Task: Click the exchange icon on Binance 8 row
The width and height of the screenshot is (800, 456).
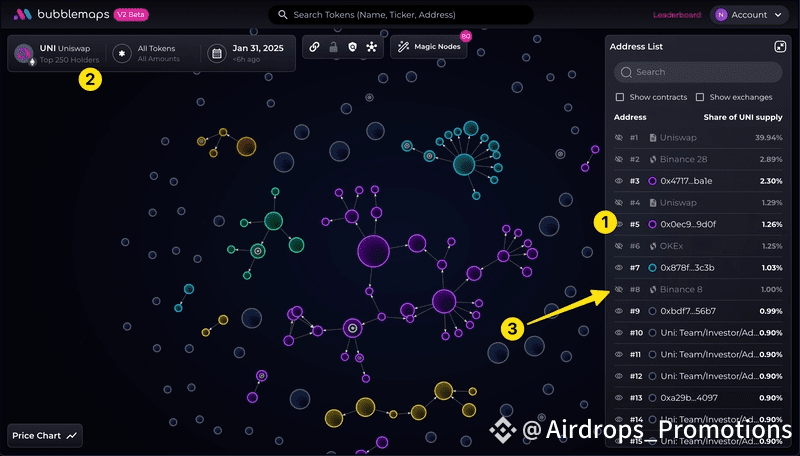Action: point(653,289)
